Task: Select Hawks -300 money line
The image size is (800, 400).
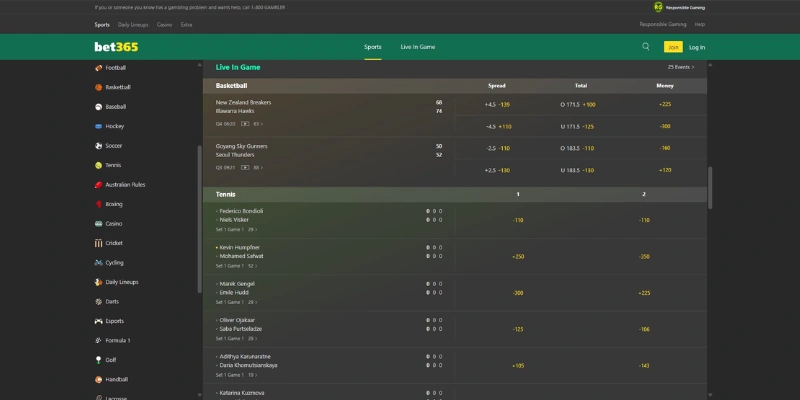Action: coord(665,127)
